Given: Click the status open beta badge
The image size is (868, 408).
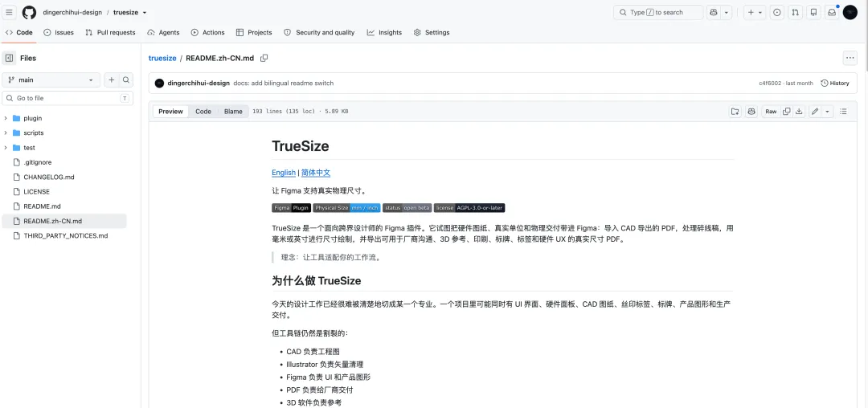Looking at the screenshot, I should [x=407, y=208].
